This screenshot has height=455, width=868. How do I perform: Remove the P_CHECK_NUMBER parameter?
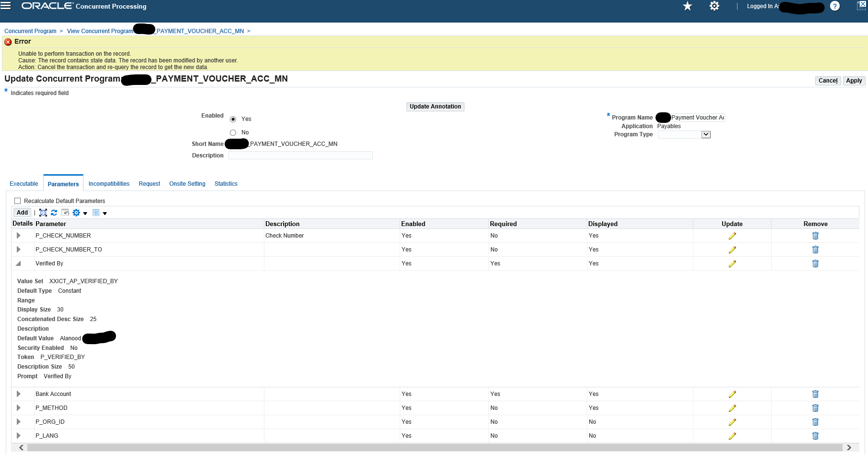[x=815, y=236]
